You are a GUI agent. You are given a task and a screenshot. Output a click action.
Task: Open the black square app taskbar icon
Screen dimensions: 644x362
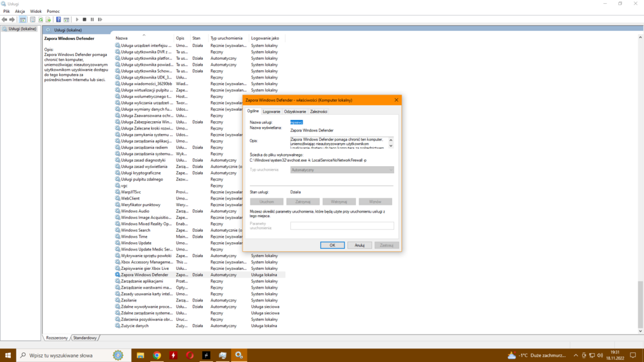point(206,356)
